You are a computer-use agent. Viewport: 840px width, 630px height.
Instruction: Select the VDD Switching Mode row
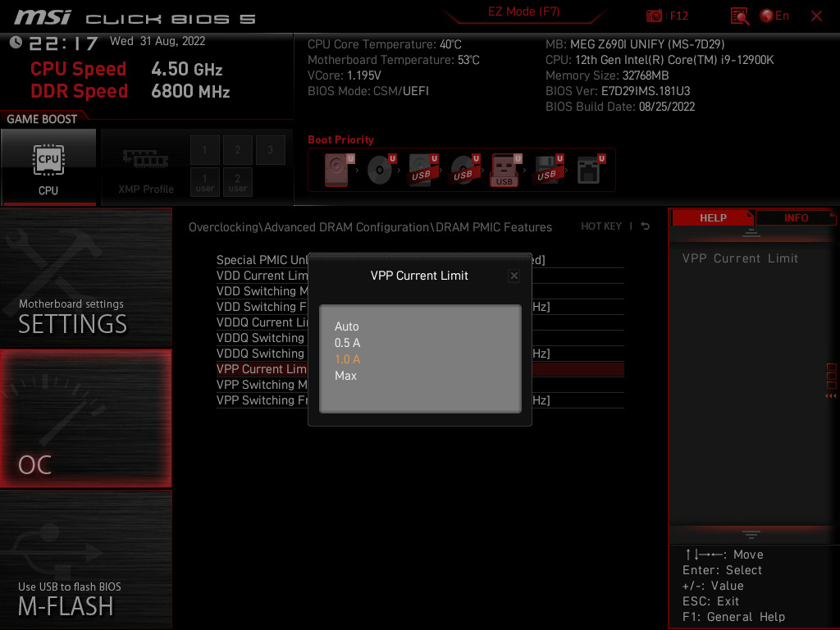tap(420, 291)
